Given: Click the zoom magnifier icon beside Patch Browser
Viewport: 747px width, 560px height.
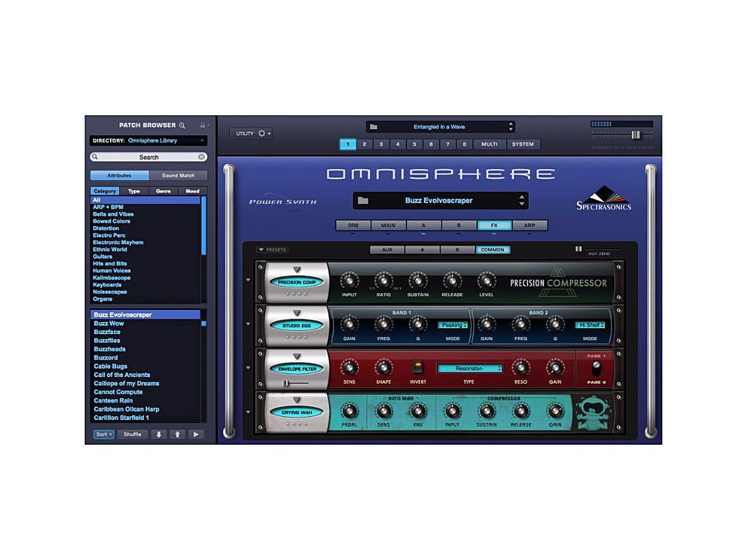Looking at the screenshot, I should coord(182,125).
